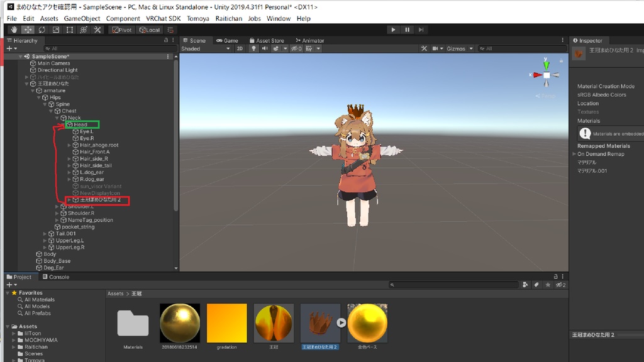
Task: Select the Move tool
Action: (x=28, y=30)
